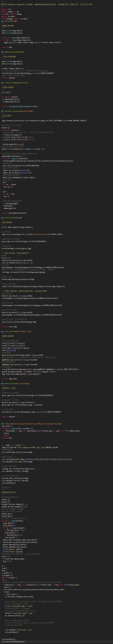Click the 'import numpy as np' line
The height and width of the screenshot is (644, 113).
pyautogui.click(x=10, y=12)
